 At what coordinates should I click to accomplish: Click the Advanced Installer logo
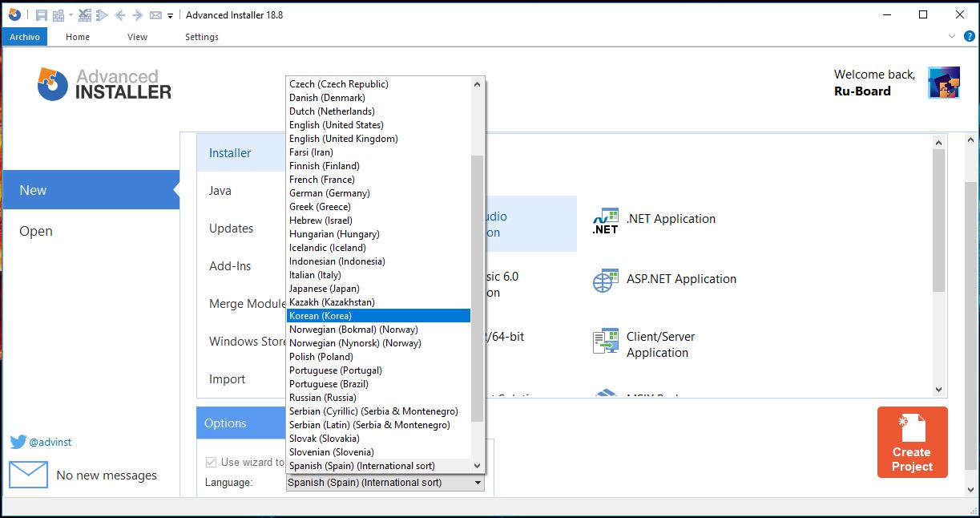tap(104, 84)
